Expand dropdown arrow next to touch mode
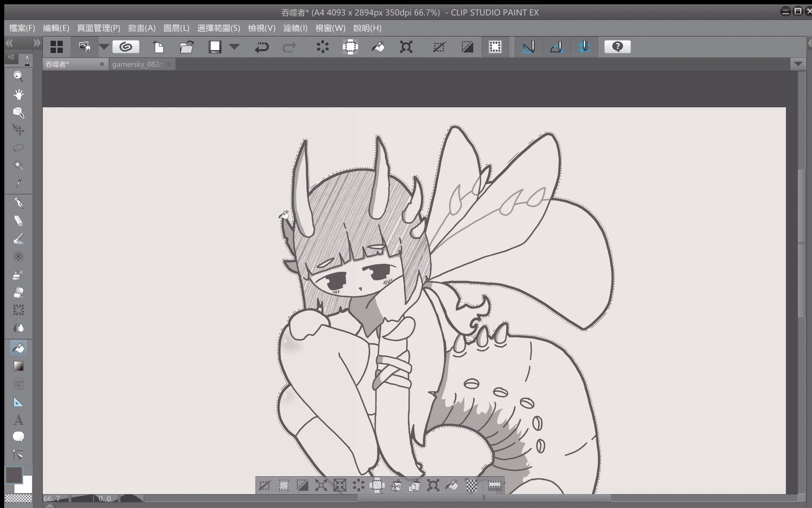 (x=104, y=47)
